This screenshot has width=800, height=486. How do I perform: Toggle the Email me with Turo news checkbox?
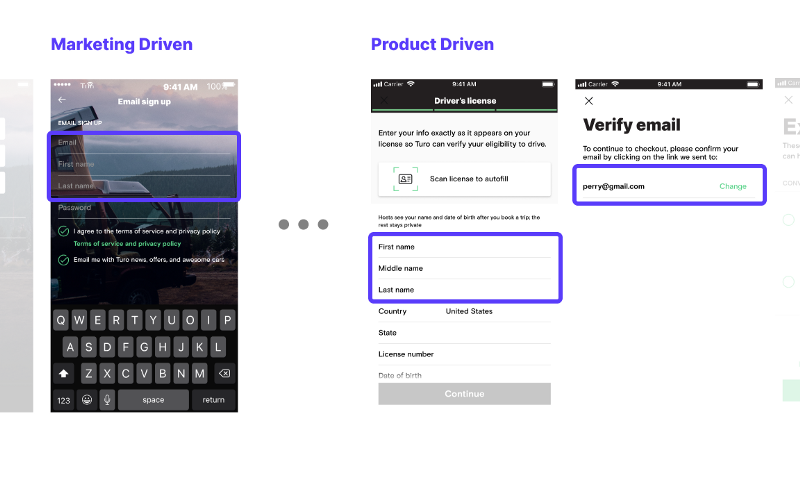point(63,260)
